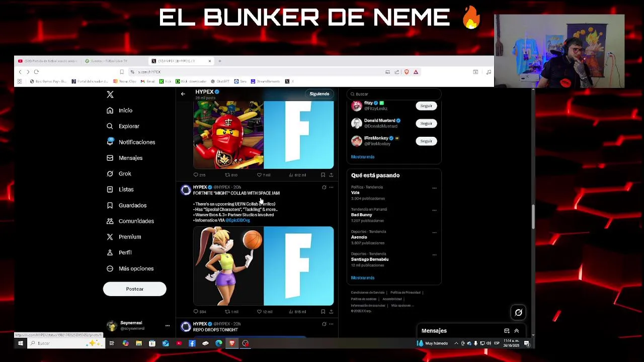
Task: Click the Buscar search field on X
Action: (x=393, y=94)
